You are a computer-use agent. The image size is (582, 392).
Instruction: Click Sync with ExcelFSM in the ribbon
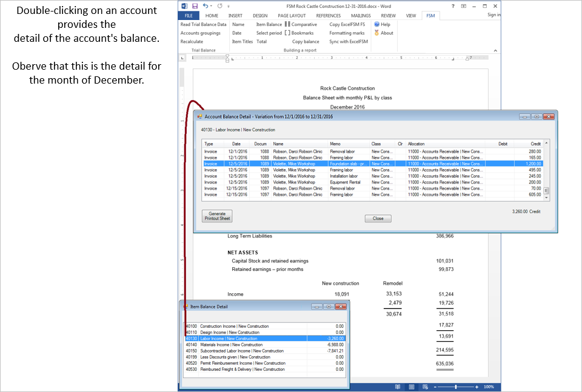(x=349, y=42)
